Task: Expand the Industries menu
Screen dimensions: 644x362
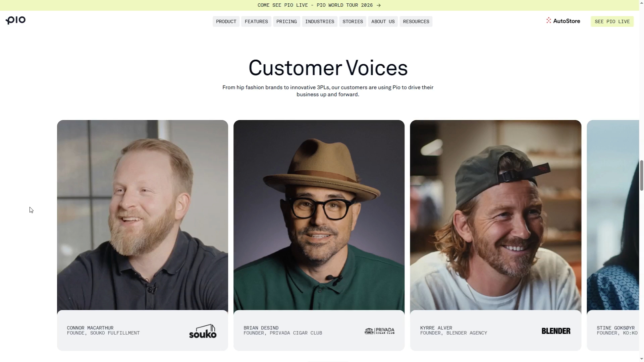Action: click(320, 21)
